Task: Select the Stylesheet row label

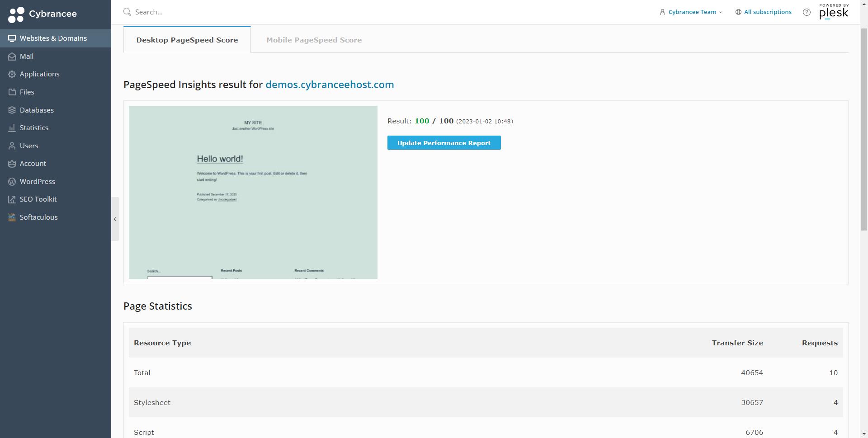Action: (x=152, y=403)
